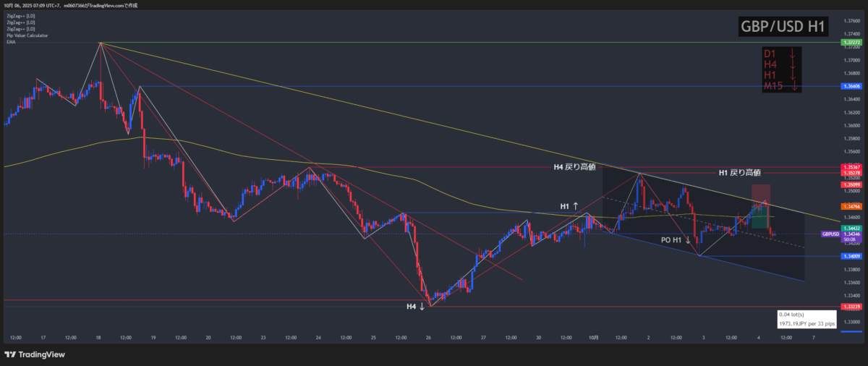Screen dimensions: 868x366
Task: Select the blue 1.34009 price label
Action: click(851, 256)
